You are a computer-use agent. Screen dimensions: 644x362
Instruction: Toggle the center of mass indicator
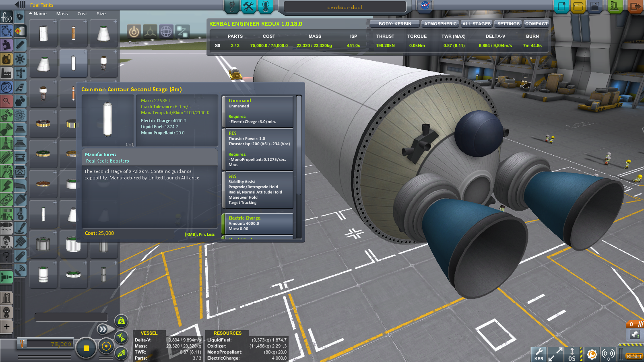pyautogui.click(x=121, y=321)
